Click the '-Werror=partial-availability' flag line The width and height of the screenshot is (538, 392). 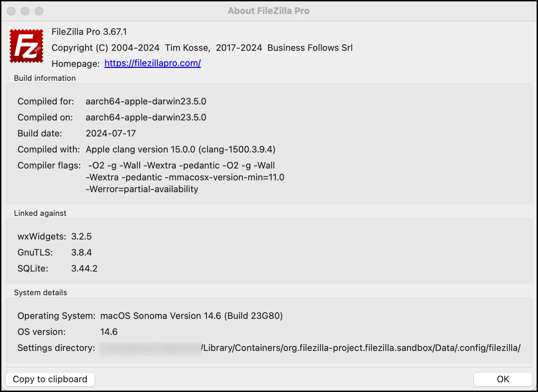pos(142,189)
